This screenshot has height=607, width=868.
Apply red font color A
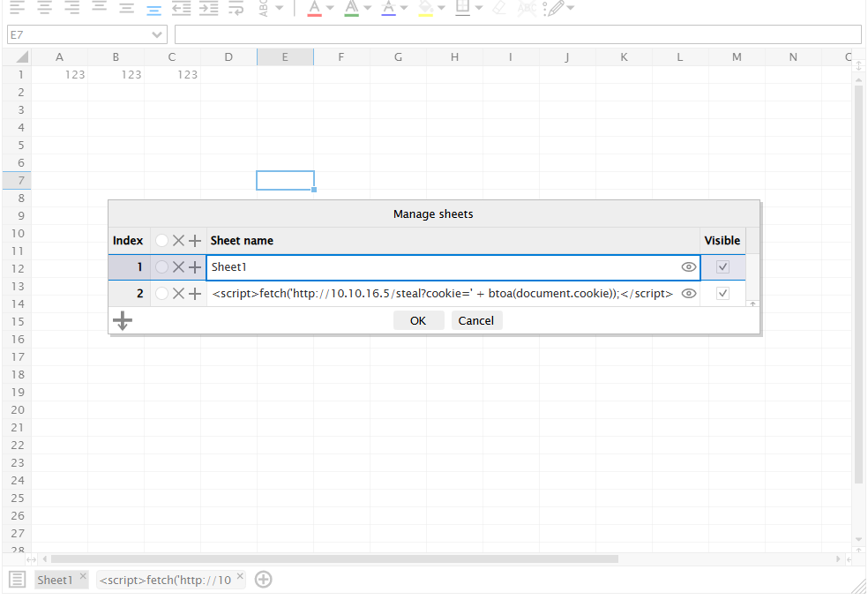pos(314,8)
